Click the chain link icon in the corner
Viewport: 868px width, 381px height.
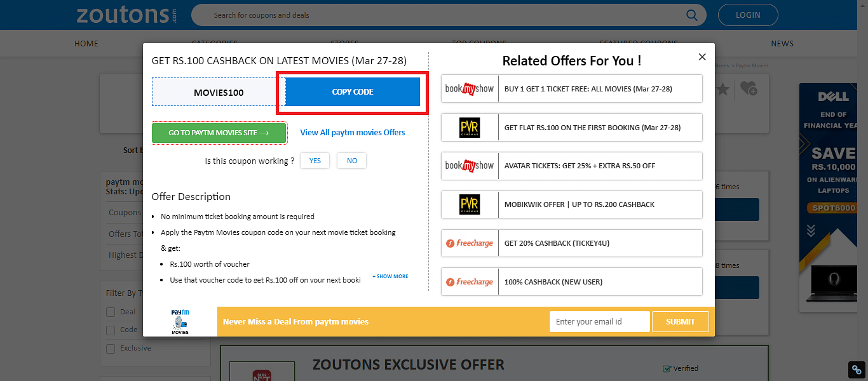pos(857,370)
